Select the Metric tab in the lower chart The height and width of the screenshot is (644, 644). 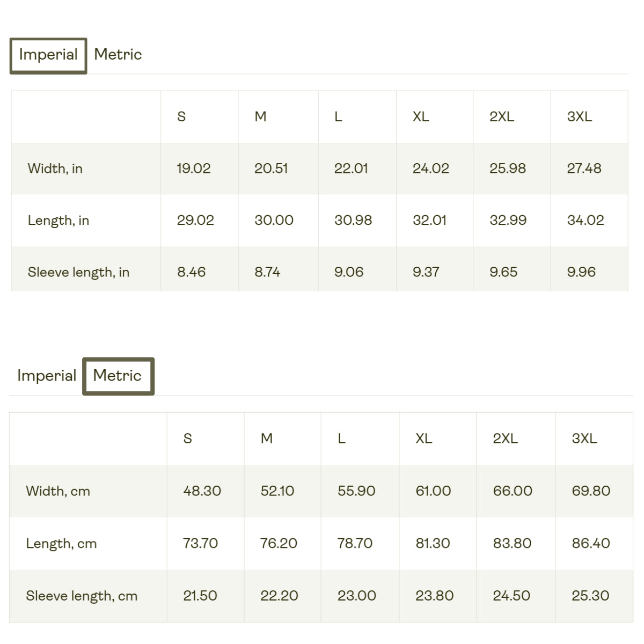pyautogui.click(x=118, y=376)
